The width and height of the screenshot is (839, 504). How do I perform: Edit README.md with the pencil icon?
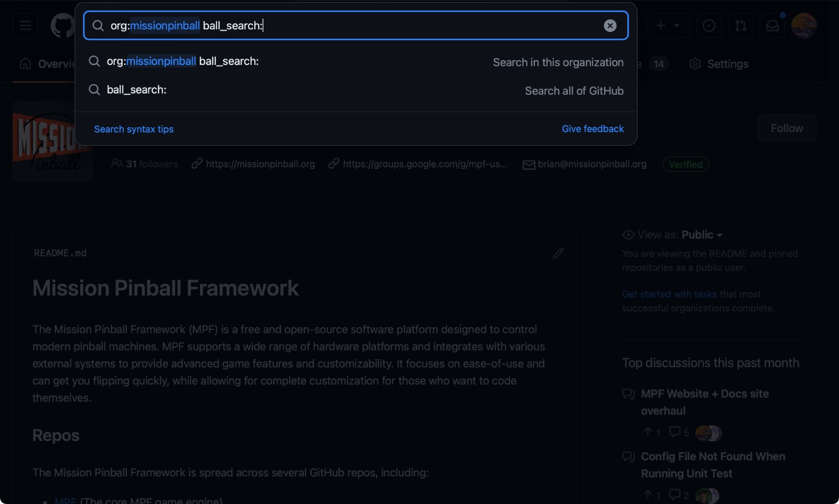[558, 253]
